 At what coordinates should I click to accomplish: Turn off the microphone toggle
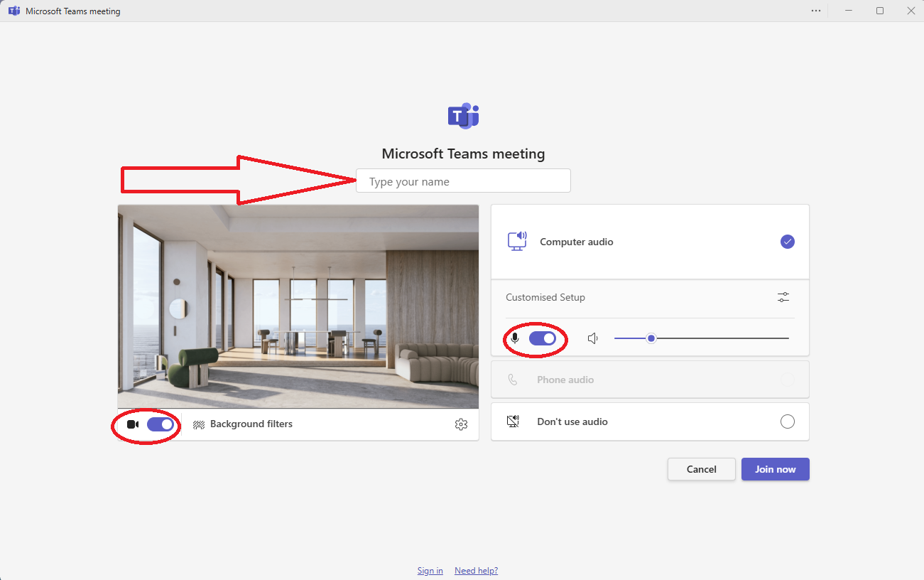tap(543, 338)
